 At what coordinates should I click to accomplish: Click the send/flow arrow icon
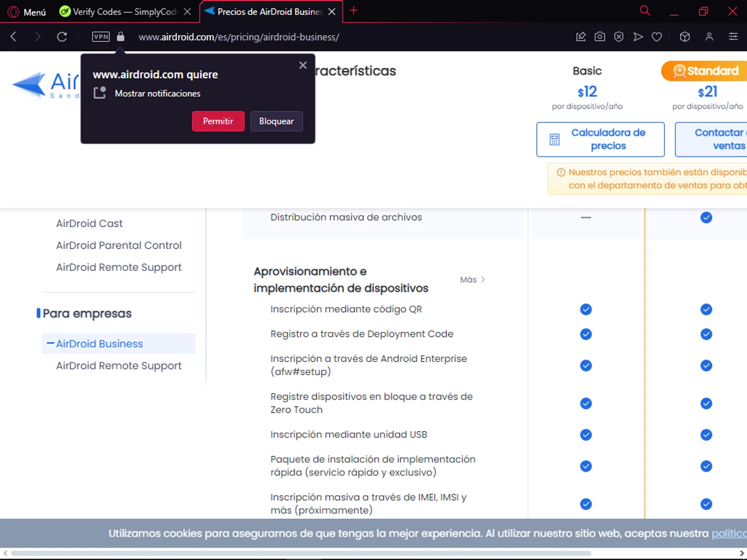click(638, 37)
